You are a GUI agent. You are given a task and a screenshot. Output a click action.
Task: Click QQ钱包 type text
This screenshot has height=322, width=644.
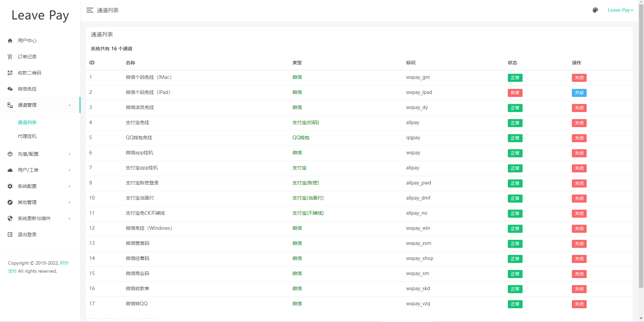click(x=301, y=138)
